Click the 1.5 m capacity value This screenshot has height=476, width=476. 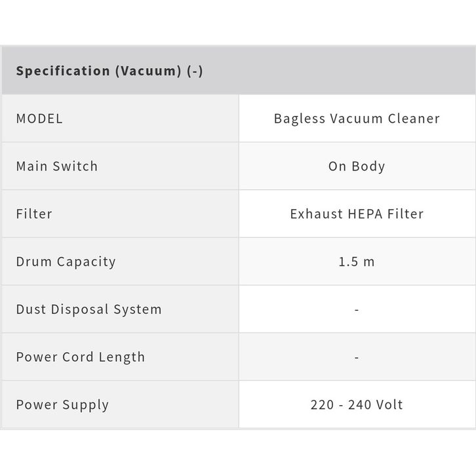(x=357, y=262)
